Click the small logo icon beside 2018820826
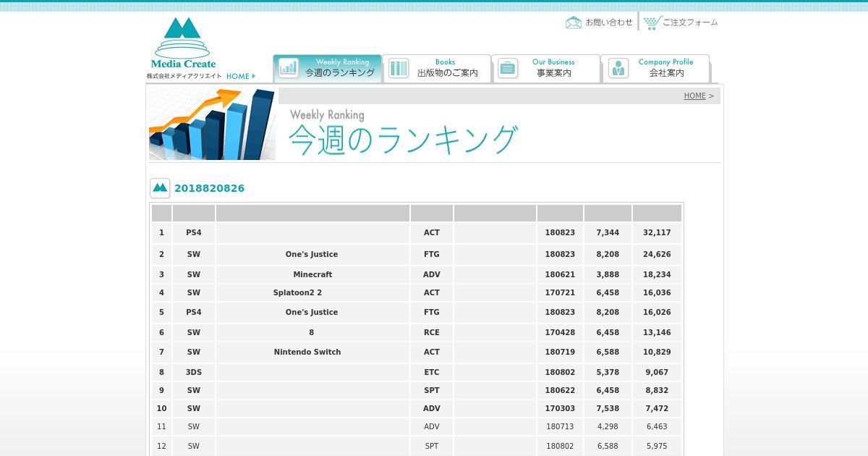The height and width of the screenshot is (456, 868). 160,188
